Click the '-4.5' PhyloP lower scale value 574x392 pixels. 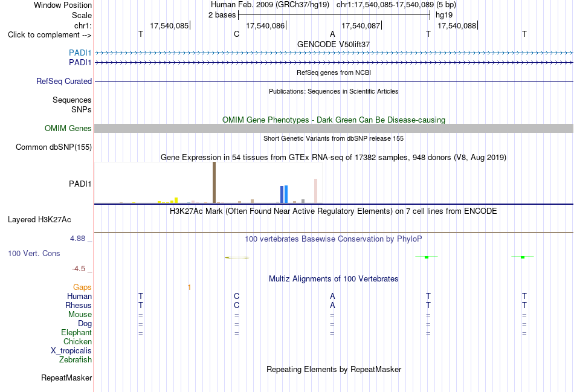pyautogui.click(x=79, y=269)
